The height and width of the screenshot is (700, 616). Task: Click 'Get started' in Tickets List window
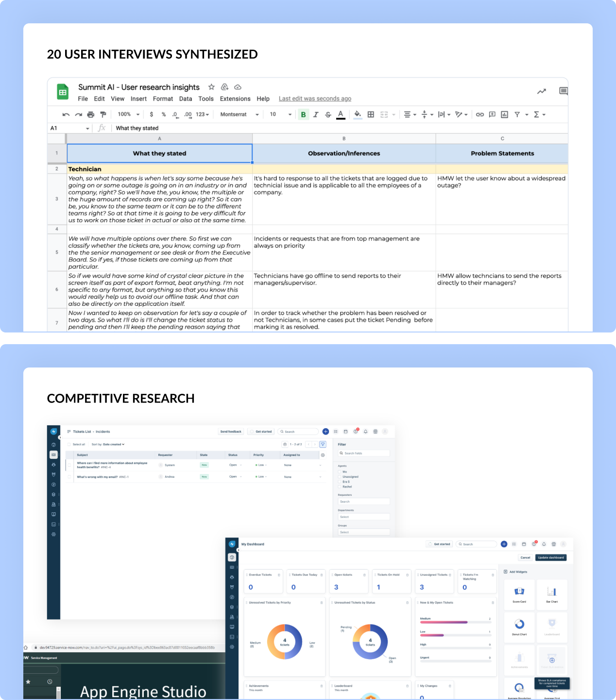[x=261, y=432]
